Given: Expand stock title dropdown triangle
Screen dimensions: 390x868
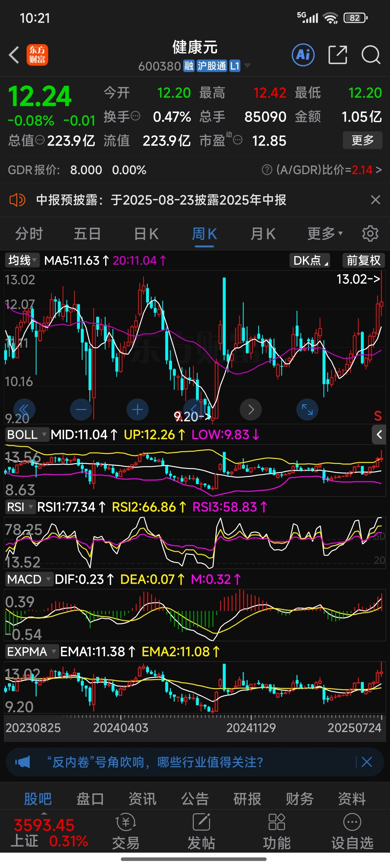Looking at the screenshot, I should click(x=247, y=65).
